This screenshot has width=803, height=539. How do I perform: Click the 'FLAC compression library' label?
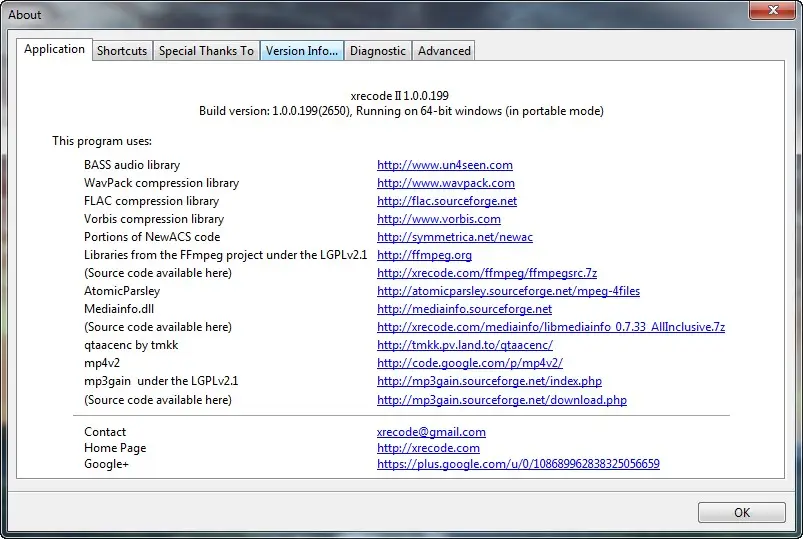[x=152, y=201]
